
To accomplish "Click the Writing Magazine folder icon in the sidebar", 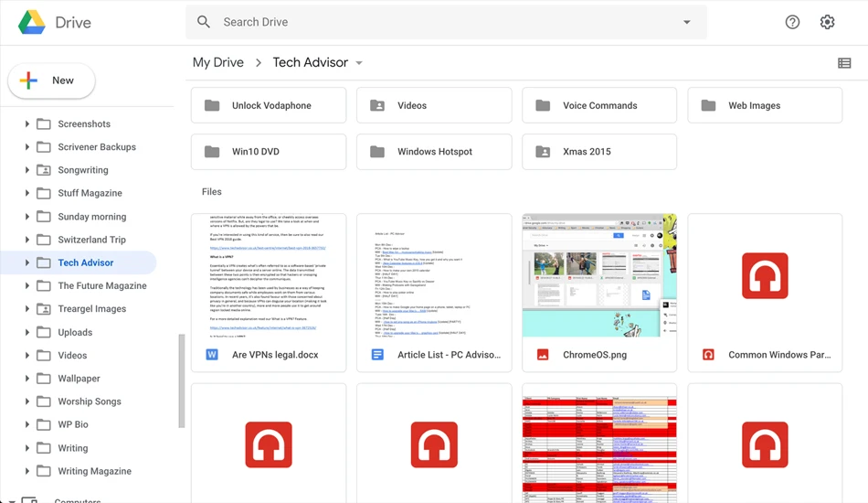I will 44,471.
